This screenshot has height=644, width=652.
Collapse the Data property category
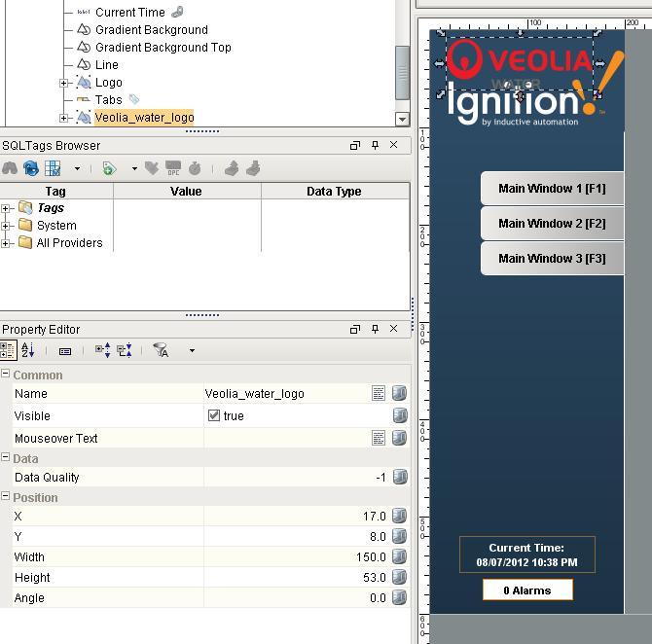6,457
